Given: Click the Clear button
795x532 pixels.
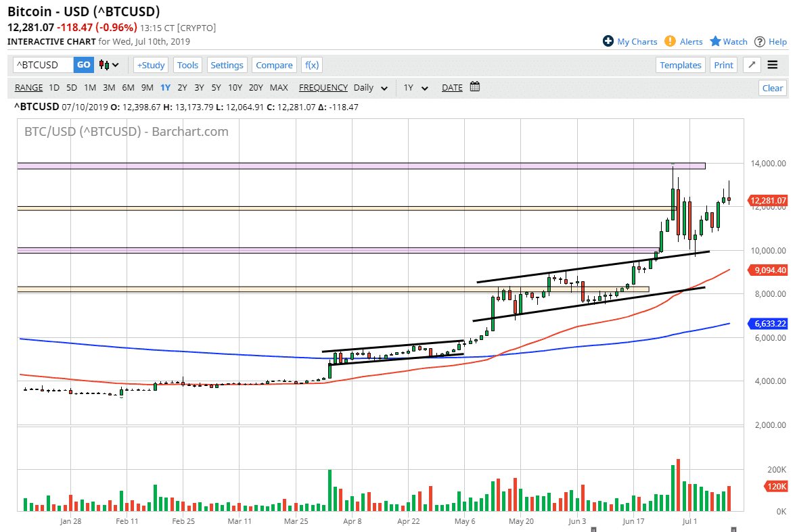Looking at the screenshot, I should [772, 88].
